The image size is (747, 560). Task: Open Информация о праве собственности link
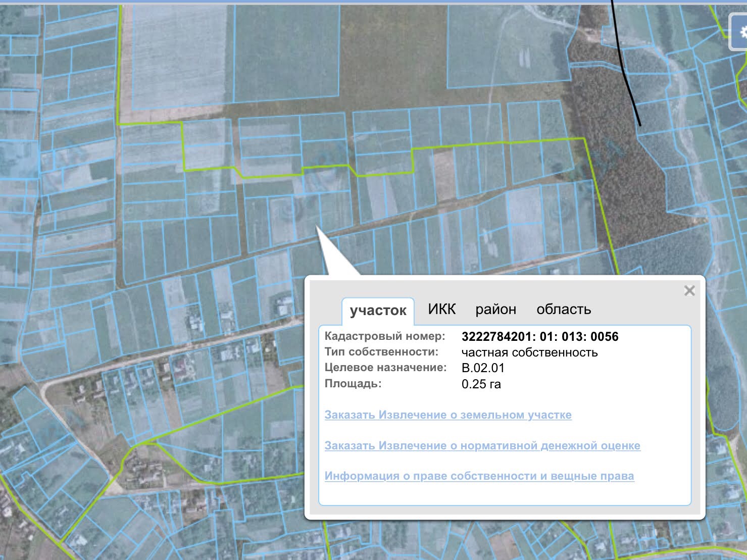479,476
